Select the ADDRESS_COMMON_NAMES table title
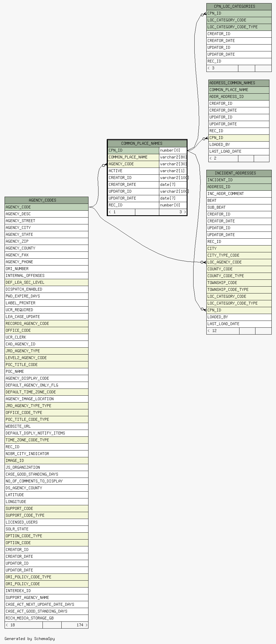The width and height of the screenshot is (276, 644). point(232,83)
